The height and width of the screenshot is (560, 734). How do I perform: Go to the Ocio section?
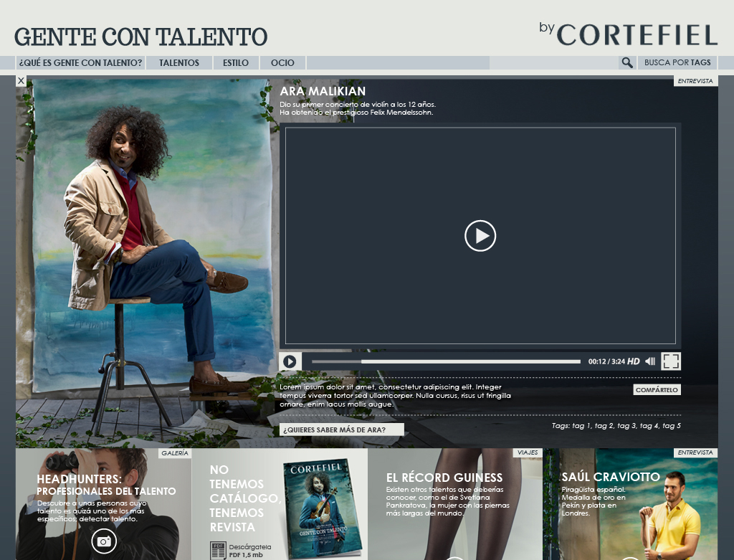pyautogui.click(x=282, y=63)
